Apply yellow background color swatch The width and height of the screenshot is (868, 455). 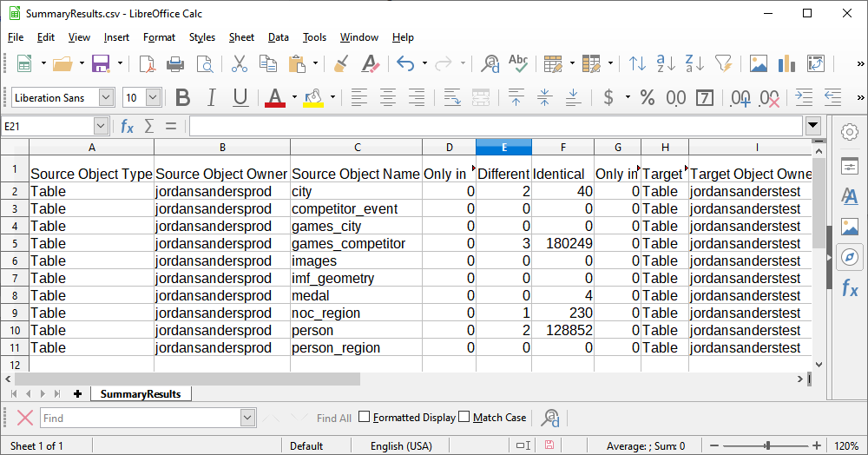coord(313,98)
